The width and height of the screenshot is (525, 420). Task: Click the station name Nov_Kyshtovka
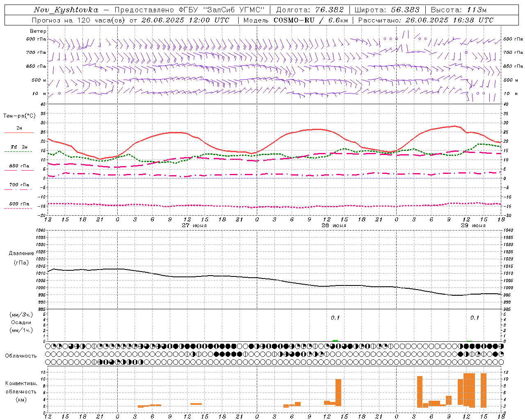[66, 10]
